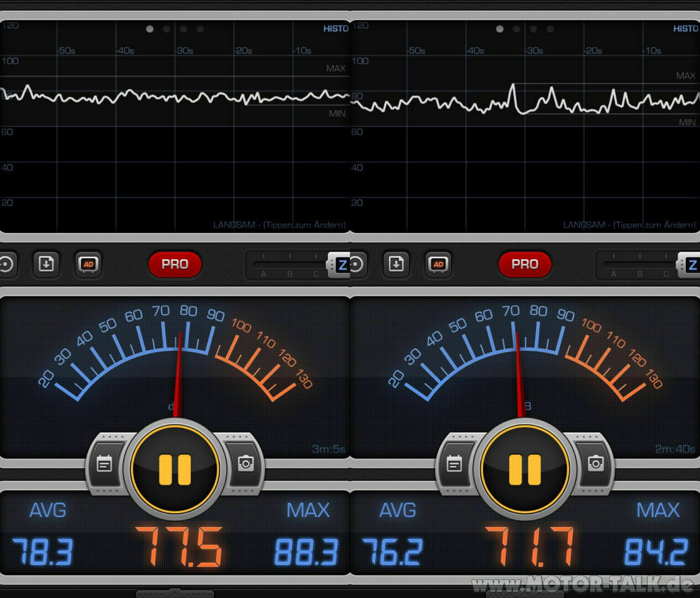Tap camera icon in the 77.5 dB meter

[246, 463]
